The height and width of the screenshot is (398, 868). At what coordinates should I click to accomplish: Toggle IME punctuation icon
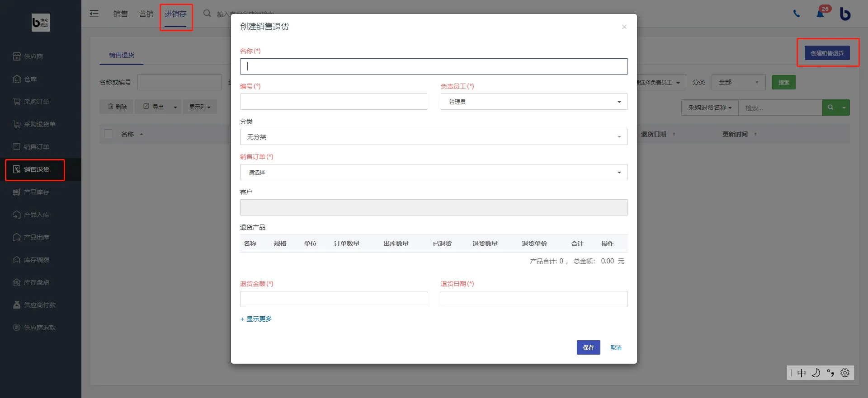pos(830,373)
